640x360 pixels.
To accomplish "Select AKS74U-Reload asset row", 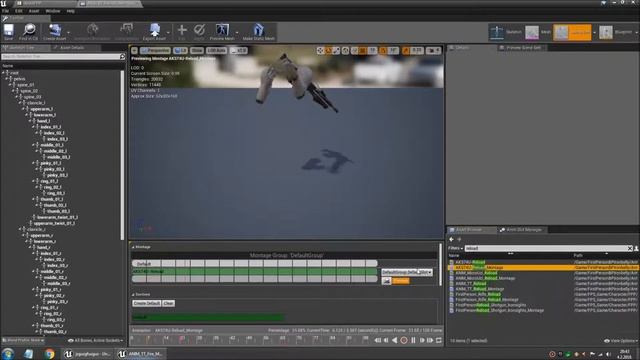I will pos(543,262).
